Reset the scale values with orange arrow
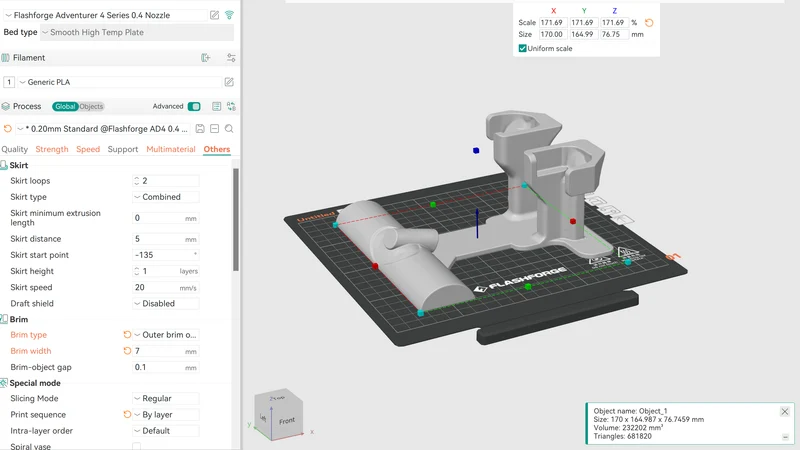Image resolution: width=800 pixels, height=450 pixels. pyautogui.click(x=649, y=23)
